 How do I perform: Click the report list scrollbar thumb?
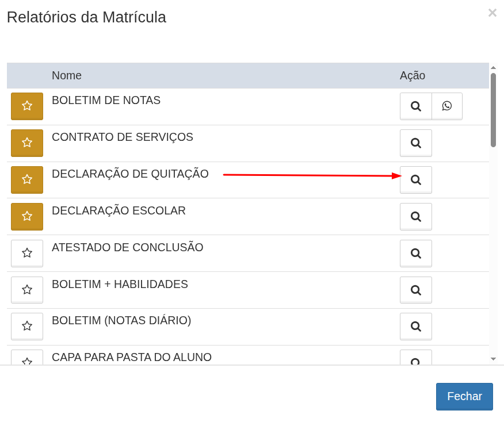(493, 109)
